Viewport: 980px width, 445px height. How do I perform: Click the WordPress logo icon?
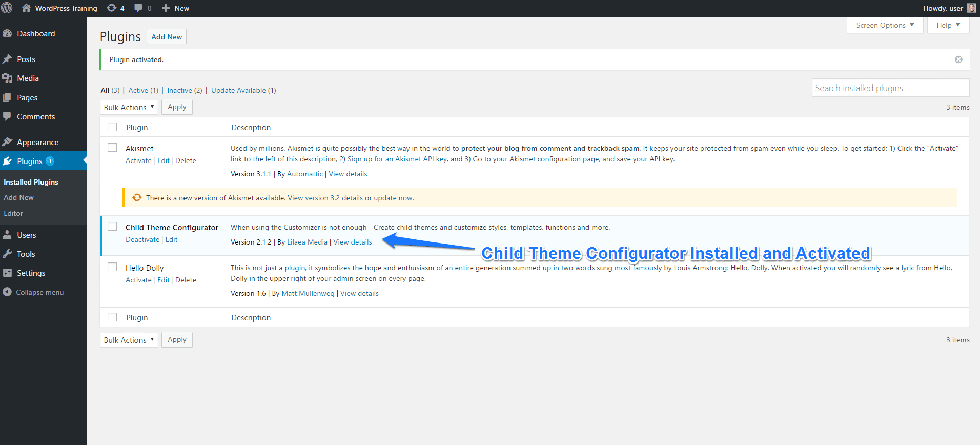[x=7, y=8]
